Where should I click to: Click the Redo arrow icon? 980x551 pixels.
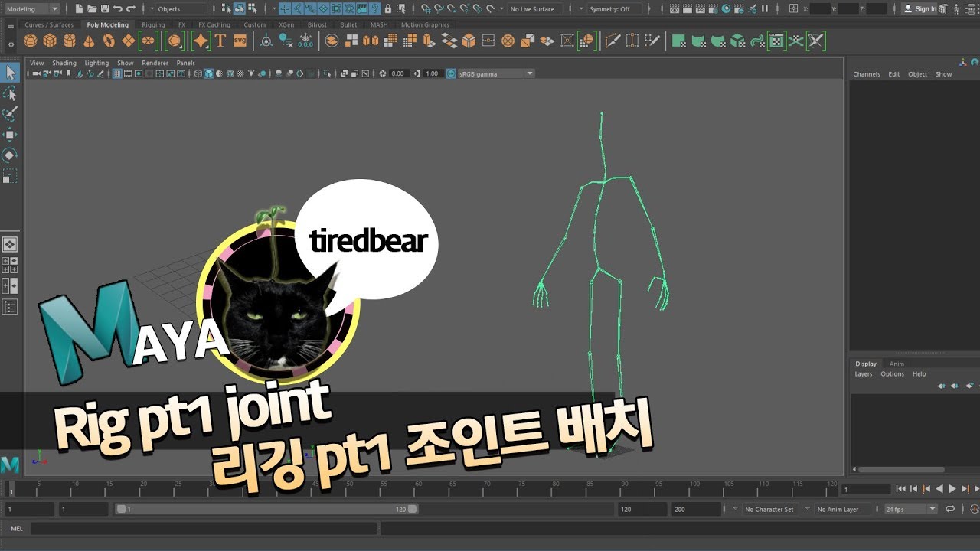click(131, 9)
